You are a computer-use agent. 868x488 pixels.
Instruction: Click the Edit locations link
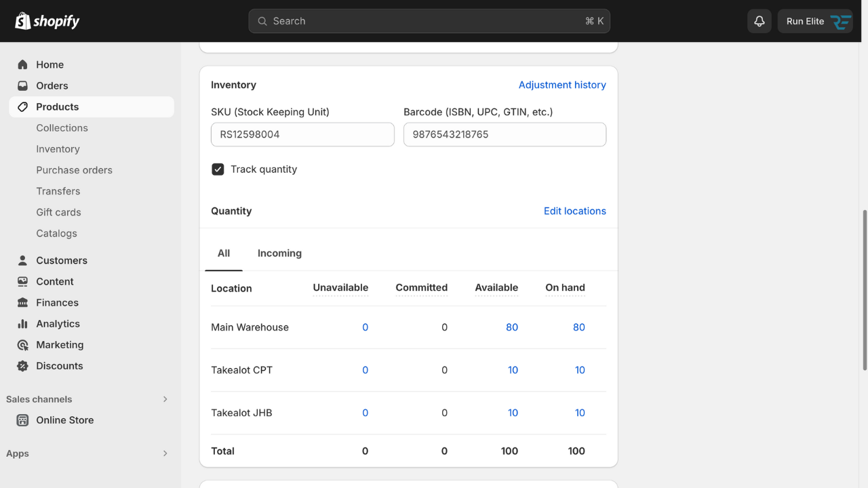coord(574,211)
